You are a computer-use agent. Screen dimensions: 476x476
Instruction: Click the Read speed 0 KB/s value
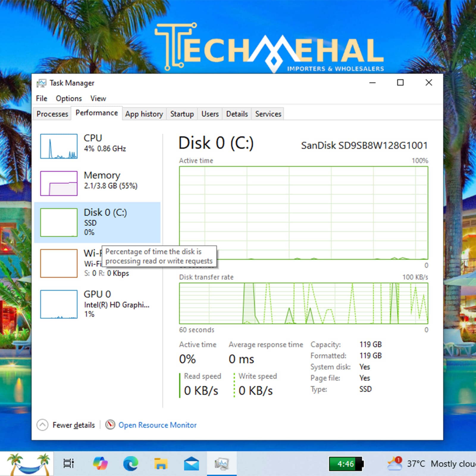(201, 391)
